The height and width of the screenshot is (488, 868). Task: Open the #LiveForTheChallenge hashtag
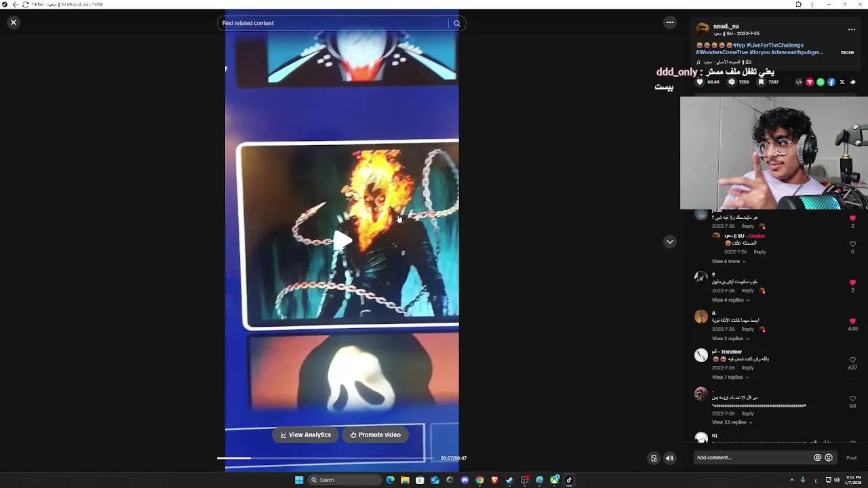[x=775, y=45]
